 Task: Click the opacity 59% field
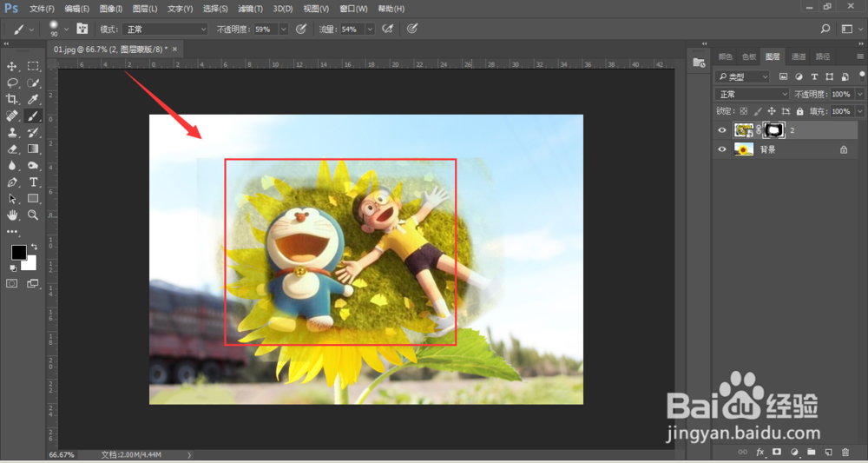point(266,29)
